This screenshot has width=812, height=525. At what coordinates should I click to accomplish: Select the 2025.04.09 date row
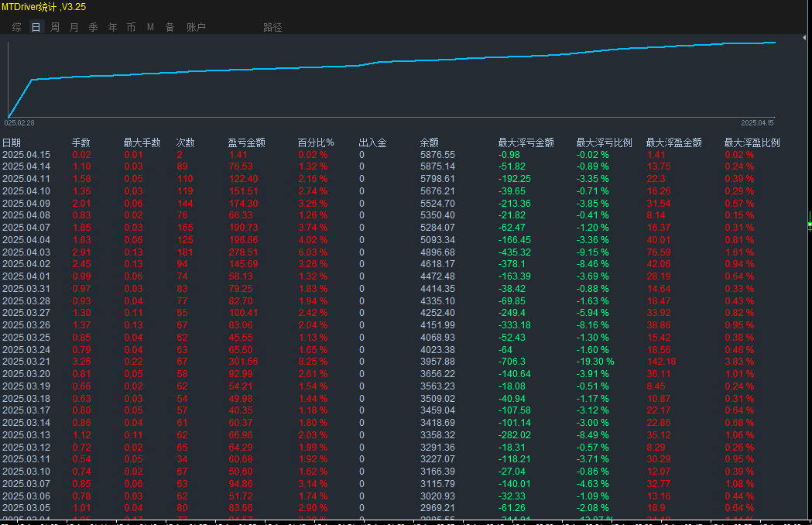(26, 203)
